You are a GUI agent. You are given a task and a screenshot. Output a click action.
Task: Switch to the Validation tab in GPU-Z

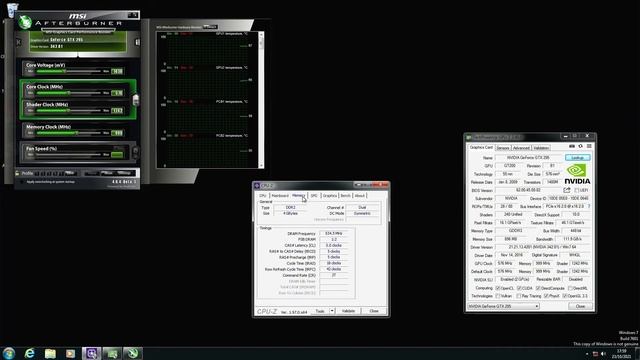coord(541,148)
